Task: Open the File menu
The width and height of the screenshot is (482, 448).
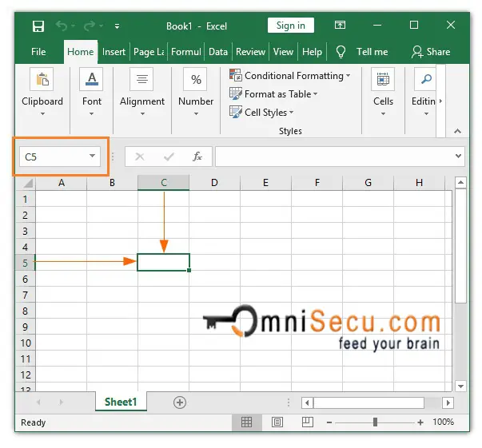Action: [x=38, y=52]
